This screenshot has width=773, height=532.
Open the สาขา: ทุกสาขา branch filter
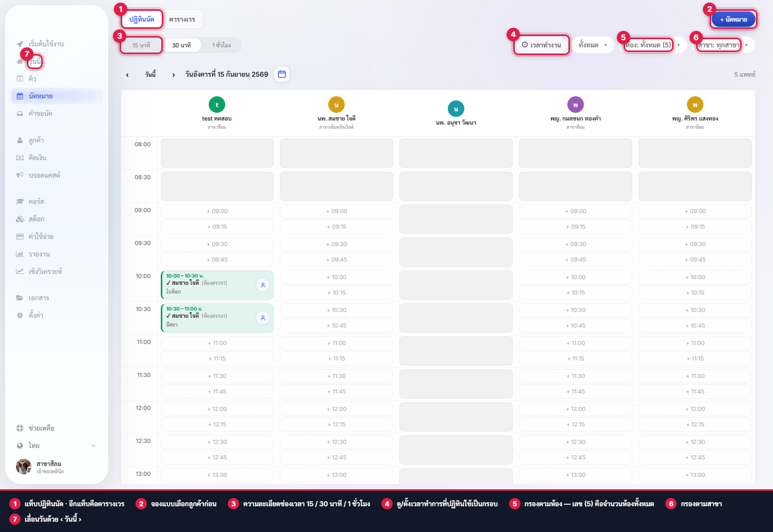point(723,45)
